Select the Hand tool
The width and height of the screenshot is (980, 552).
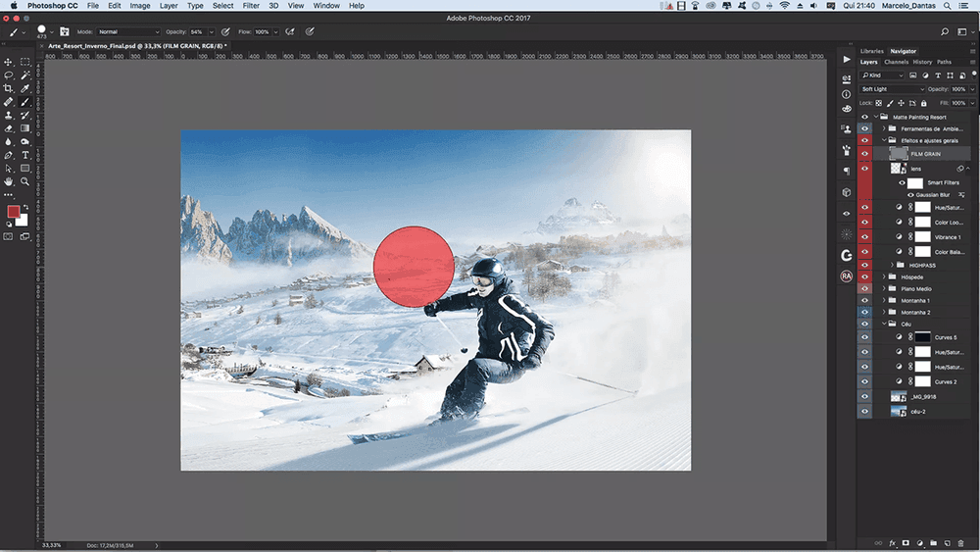pos(9,181)
